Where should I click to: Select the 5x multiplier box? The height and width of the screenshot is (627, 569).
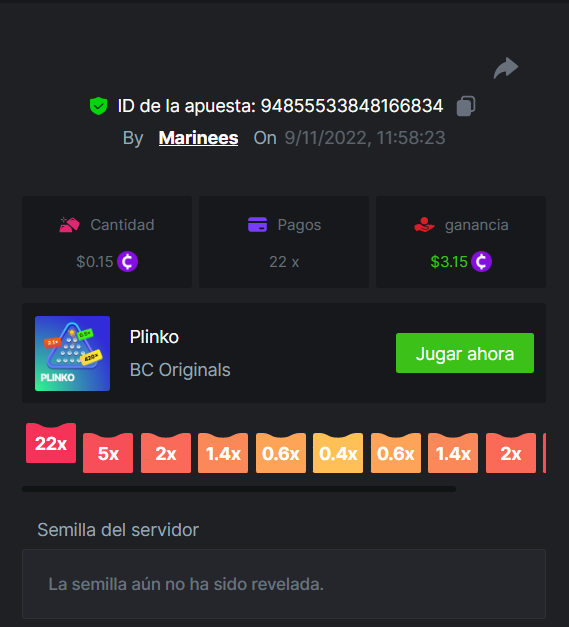tap(108, 453)
